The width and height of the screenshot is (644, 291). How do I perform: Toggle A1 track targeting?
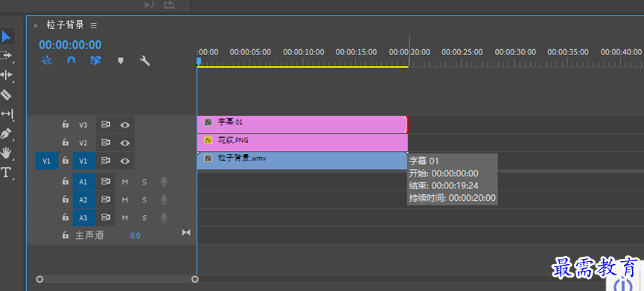pyautogui.click(x=84, y=182)
